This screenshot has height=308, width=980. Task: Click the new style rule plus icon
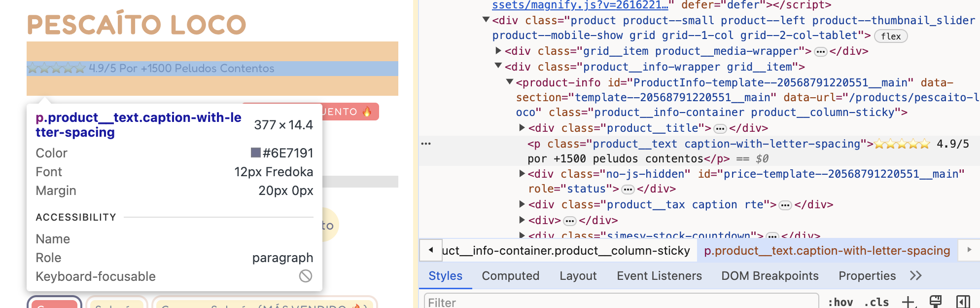pyautogui.click(x=908, y=302)
